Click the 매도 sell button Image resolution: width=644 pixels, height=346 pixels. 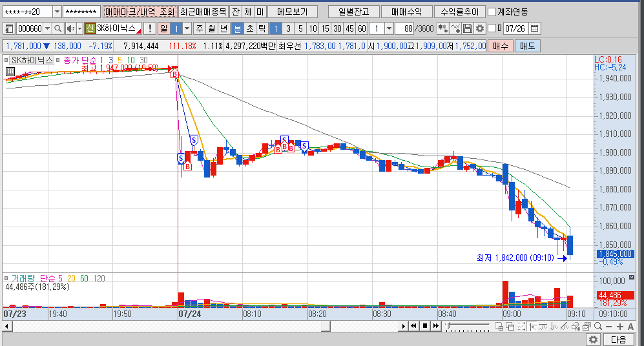click(527, 46)
